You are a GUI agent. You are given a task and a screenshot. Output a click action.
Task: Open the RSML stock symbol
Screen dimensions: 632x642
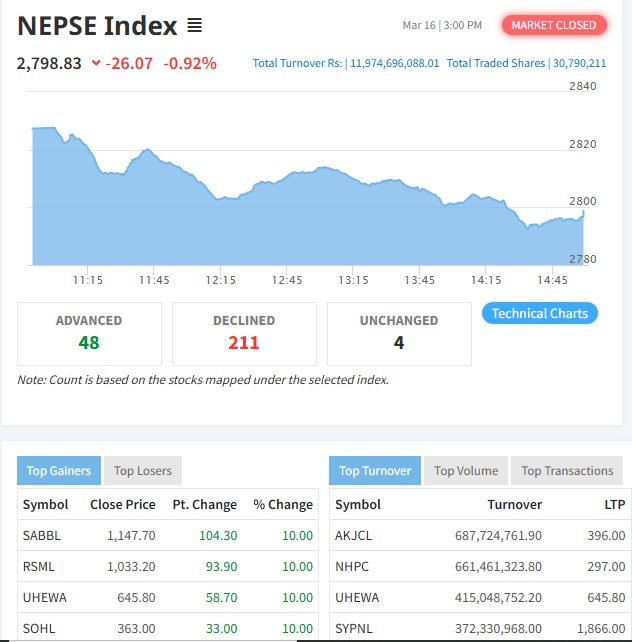[39, 566]
